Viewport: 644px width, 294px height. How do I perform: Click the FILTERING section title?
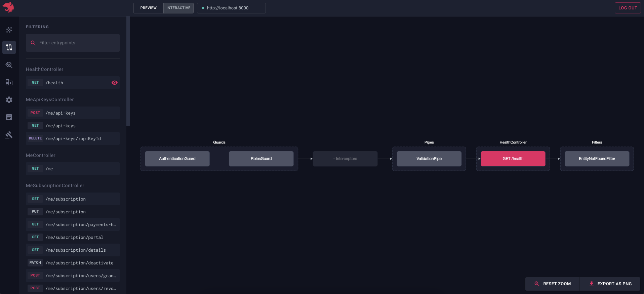point(37,27)
